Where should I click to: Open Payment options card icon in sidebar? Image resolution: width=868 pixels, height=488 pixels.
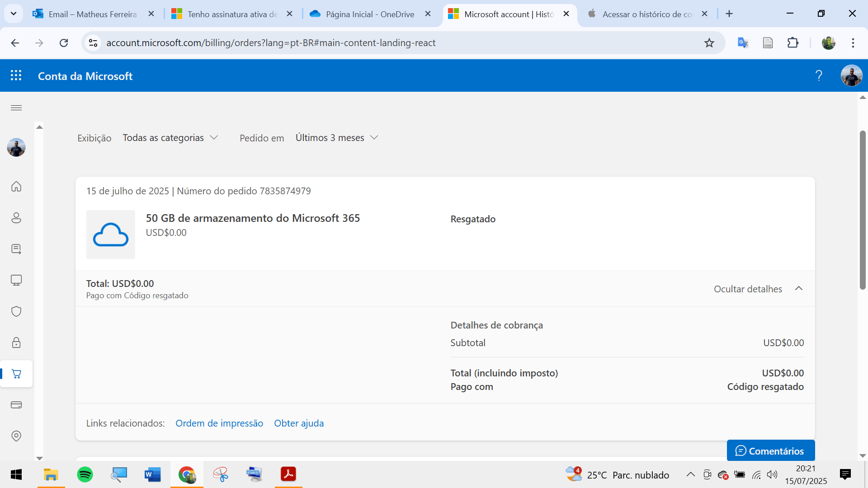pos(16,405)
